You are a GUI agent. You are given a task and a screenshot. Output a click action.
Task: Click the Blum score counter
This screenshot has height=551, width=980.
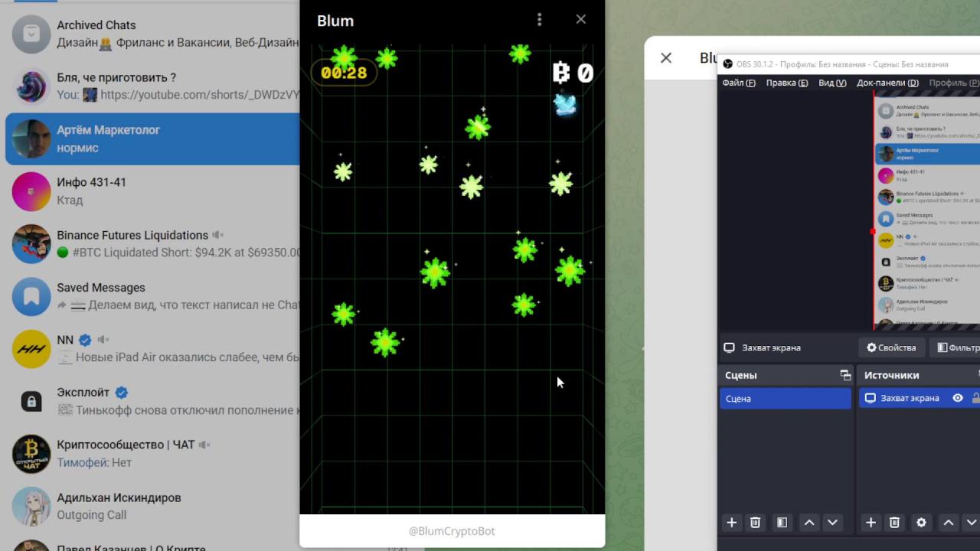coord(573,73)
